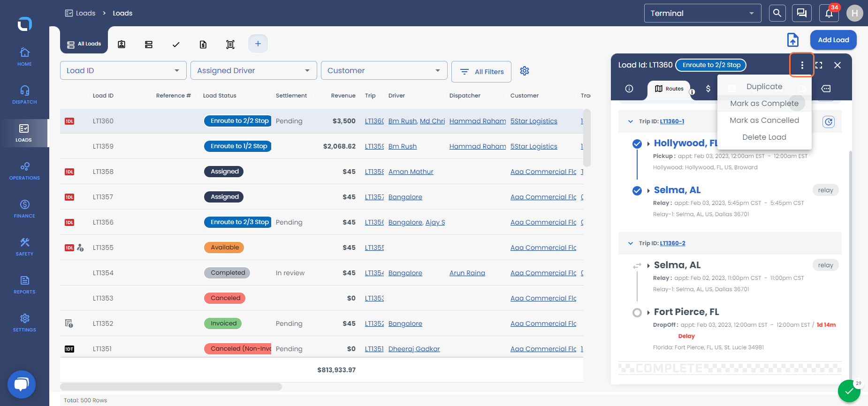Open Reports in the sidebar
Image resolution: width=868 pixels, height=406 pixels.
[x=24, y=285]
